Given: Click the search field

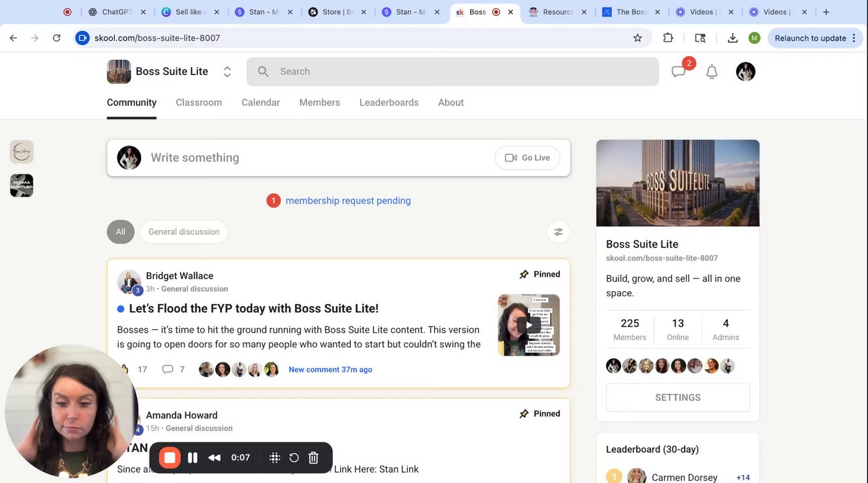Looking at the screenshot, I should tap(453, 72).
